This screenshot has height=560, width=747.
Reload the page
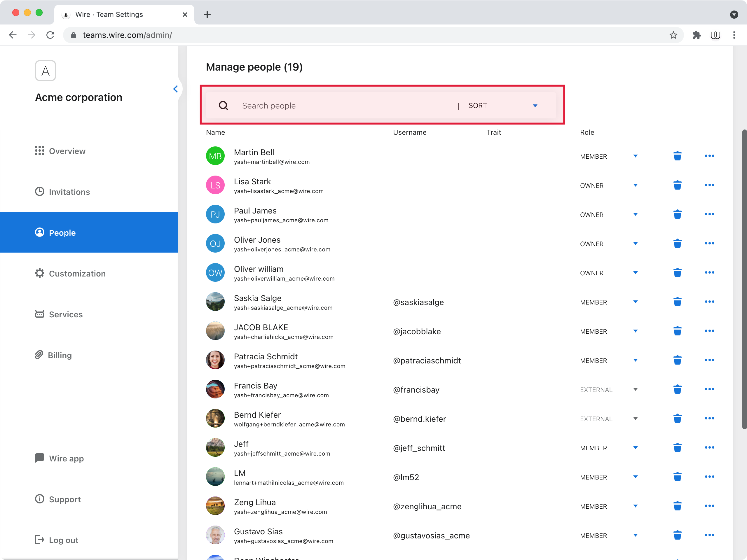(x=50, y=35)
